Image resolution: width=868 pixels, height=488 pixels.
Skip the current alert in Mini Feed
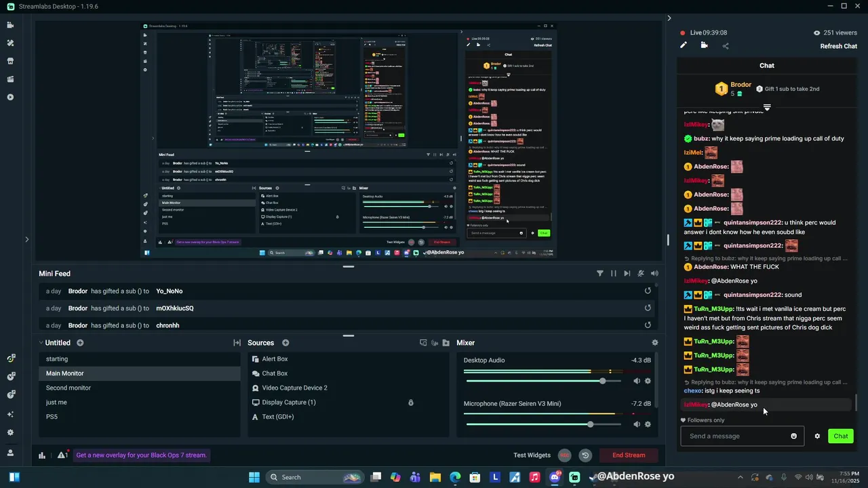coord(627,274)
